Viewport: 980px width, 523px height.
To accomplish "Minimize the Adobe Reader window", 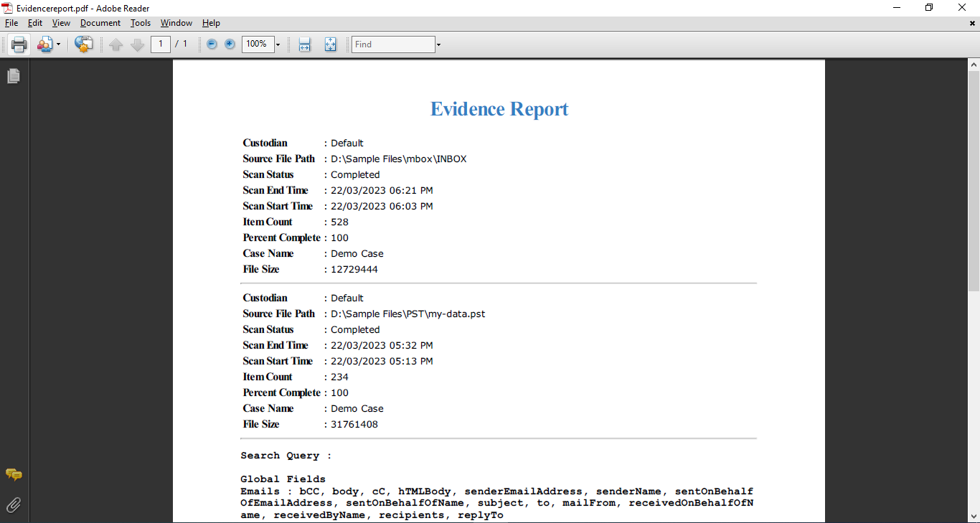I will [x=897, y=8].
